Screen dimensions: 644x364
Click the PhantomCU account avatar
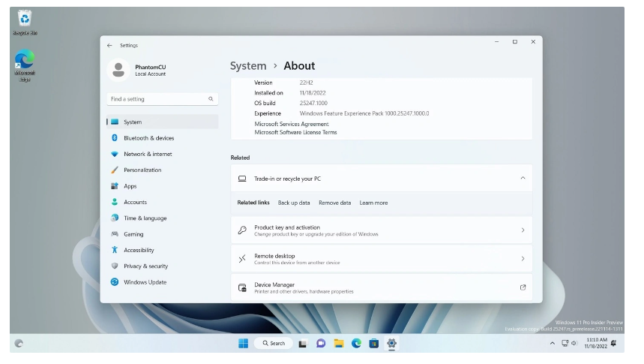click(118, 70)
